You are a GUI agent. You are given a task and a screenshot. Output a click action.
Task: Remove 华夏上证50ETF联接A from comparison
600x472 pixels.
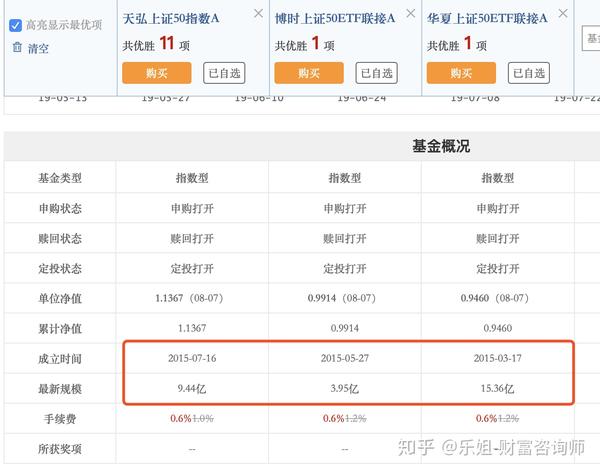pos(563,13)
